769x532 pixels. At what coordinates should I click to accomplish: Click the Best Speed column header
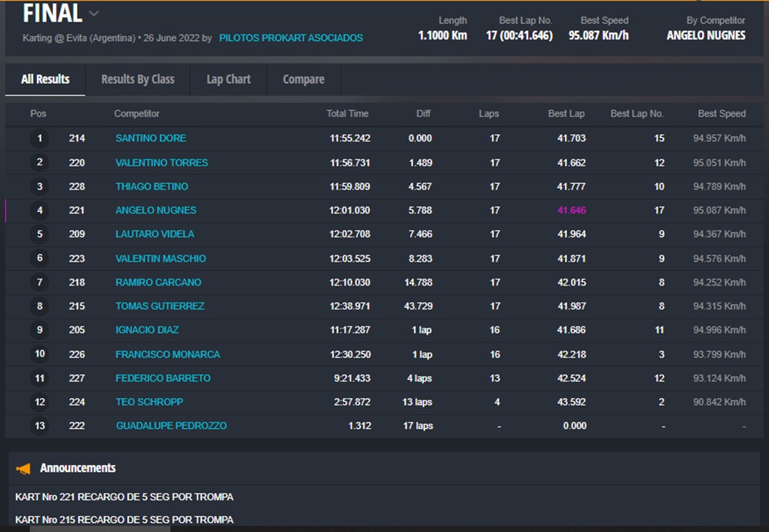721,114
